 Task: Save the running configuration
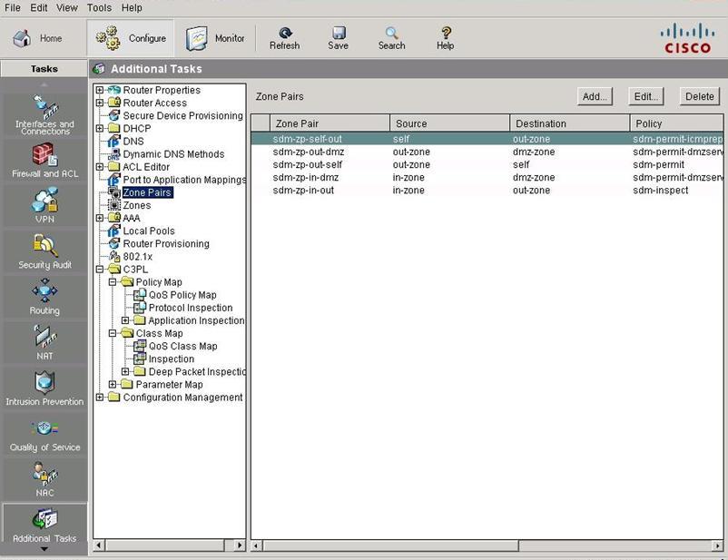pyautogui.click(x=338, y=38)
